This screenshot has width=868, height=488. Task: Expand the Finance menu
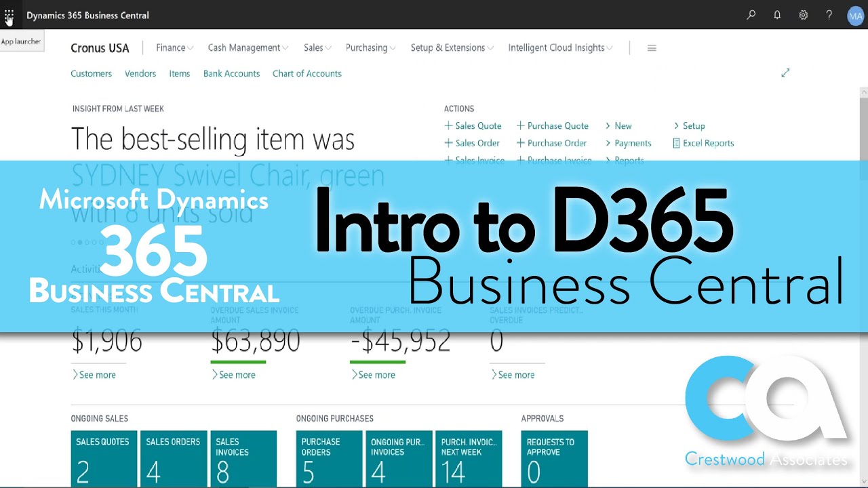click(174, 47)
